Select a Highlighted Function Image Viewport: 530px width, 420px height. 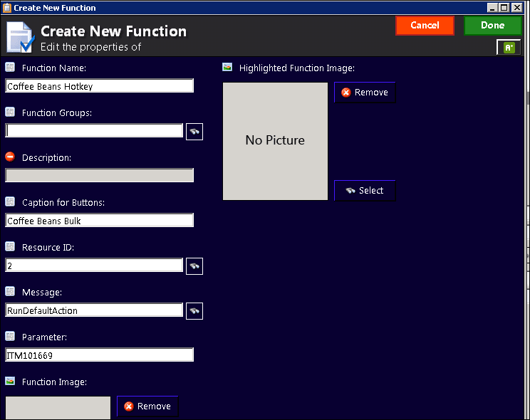point(365,191)
